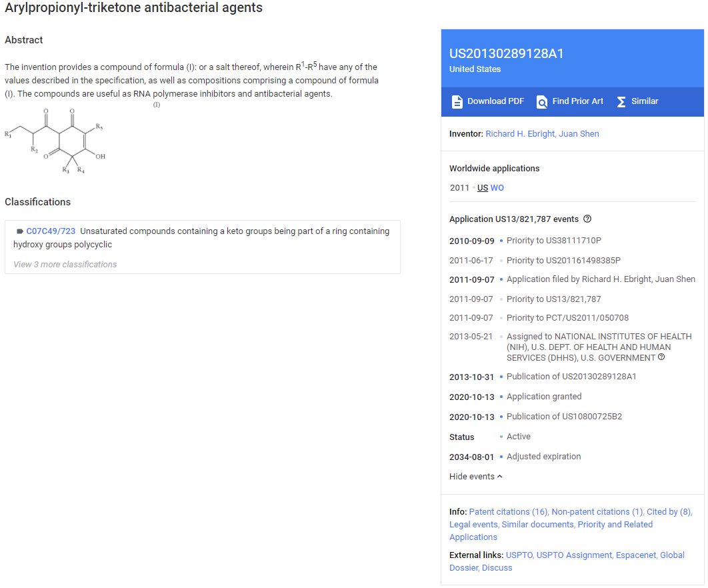Open Priority and Related Applications link

[551, 531]
